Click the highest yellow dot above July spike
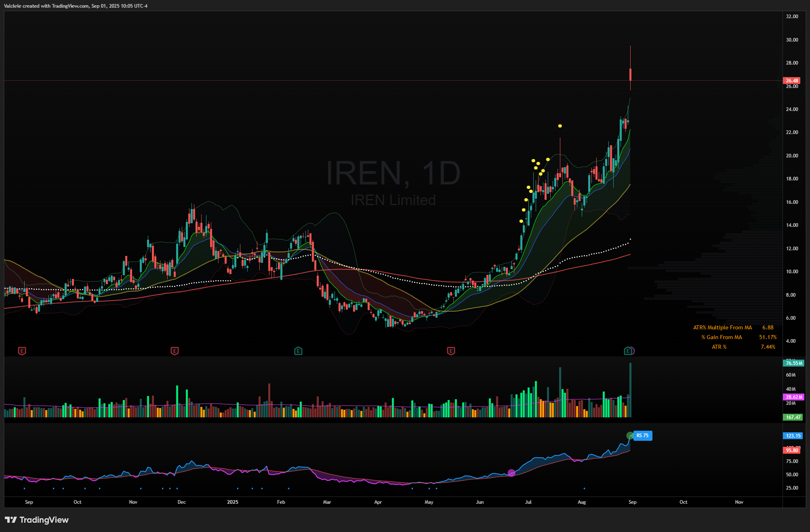810x532 pixels. 560,126
